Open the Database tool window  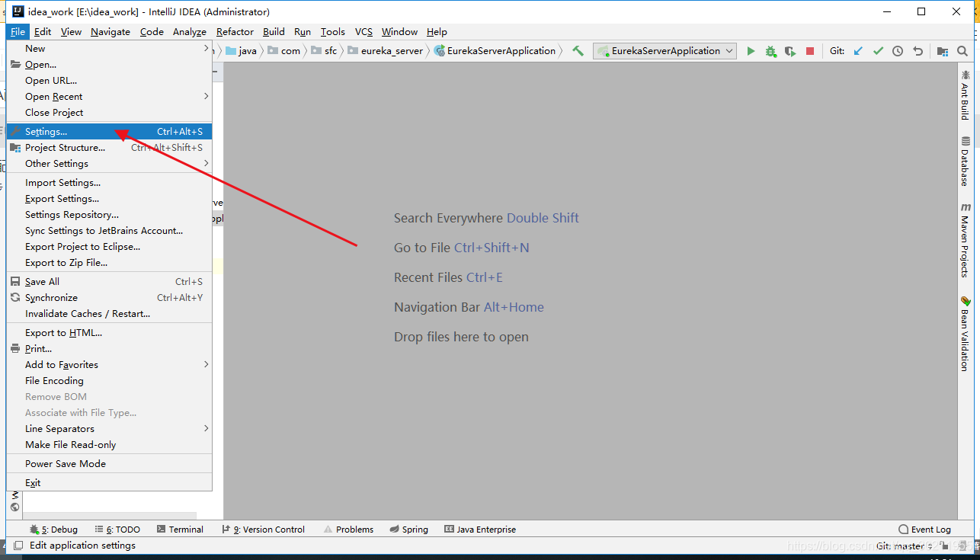click(966, 162)
